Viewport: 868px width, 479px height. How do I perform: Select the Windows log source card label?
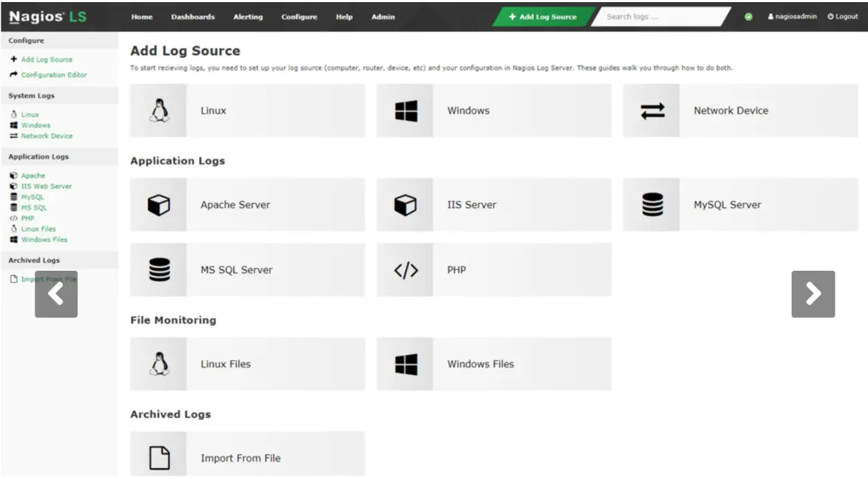click(469, 110)
